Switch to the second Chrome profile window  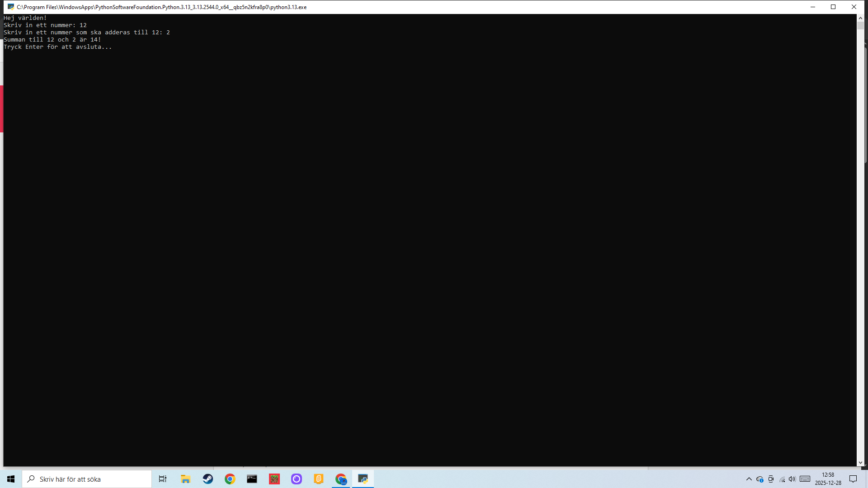341,479
